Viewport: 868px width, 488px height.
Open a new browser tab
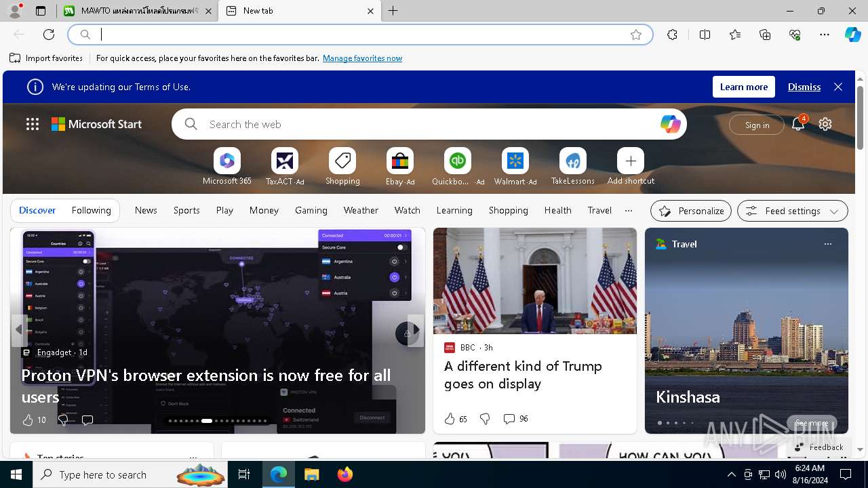[393, 11]
